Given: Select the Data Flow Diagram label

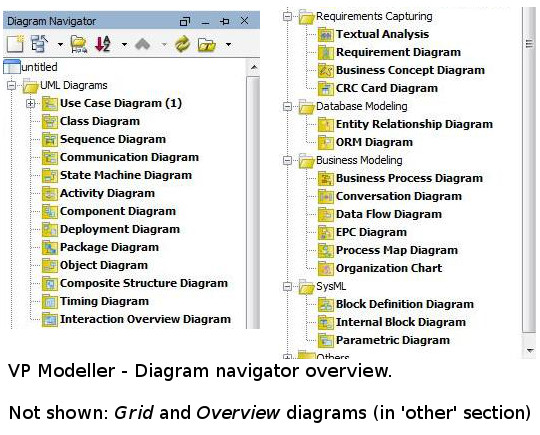Looking at the screenshot, I should pos(389,214).
